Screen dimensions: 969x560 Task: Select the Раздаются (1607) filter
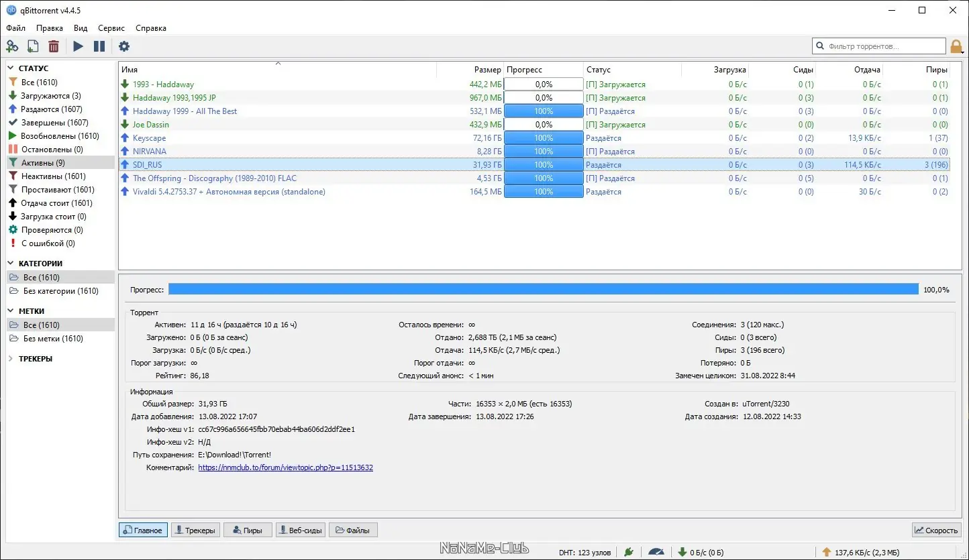[60, 109]
